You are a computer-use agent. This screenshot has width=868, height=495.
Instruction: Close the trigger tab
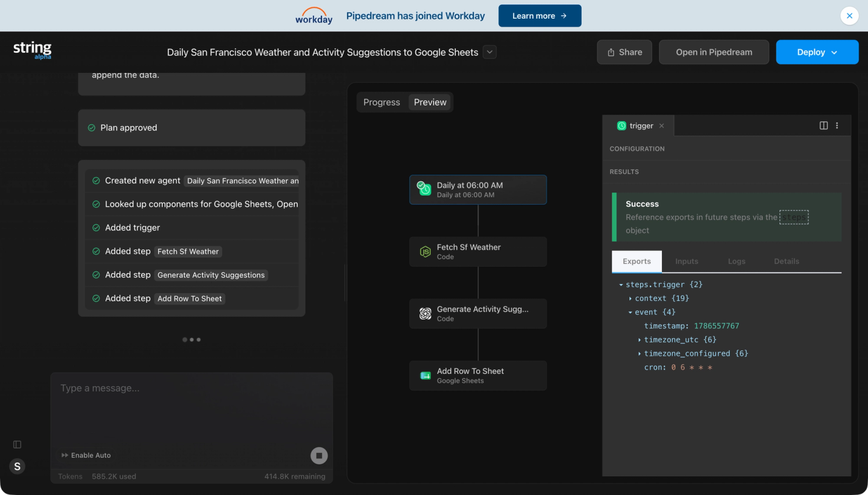click(x=661, y=126)
